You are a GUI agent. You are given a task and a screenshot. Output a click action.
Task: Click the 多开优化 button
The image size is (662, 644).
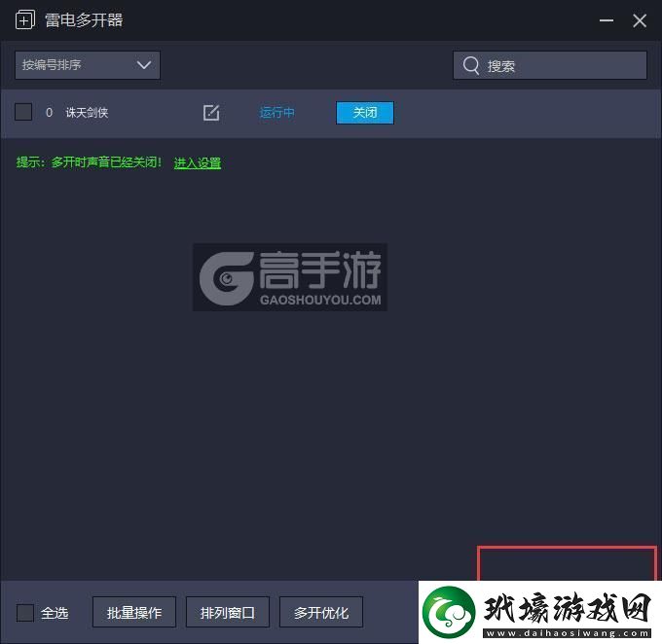[321, 612]
